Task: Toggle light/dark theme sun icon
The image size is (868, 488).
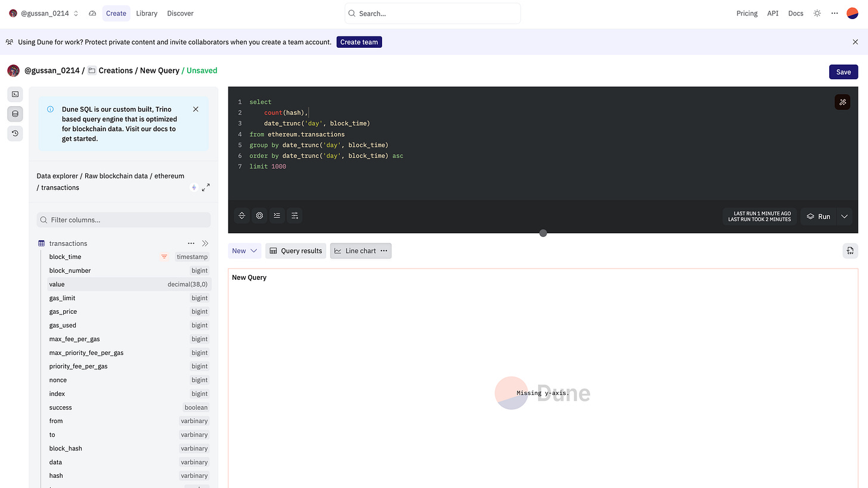Action: 817,13
